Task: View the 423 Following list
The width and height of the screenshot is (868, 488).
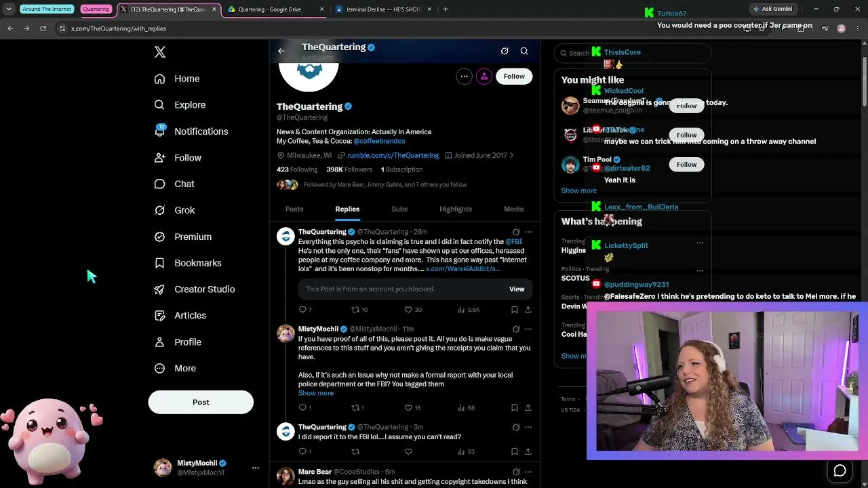Action: click(x=297, y=169)
